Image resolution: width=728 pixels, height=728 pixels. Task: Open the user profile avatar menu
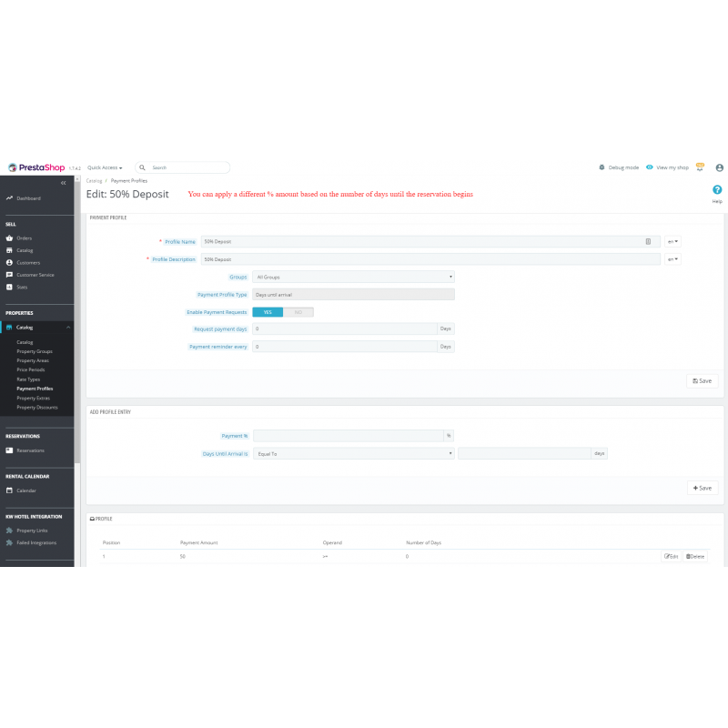point(720,167)
